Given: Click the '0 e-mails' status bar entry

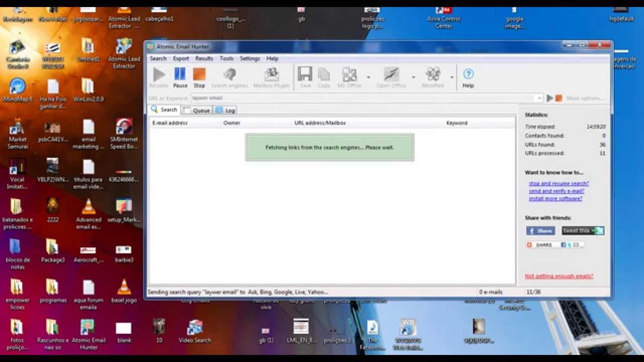Looking at the screenshot, I should (x=491, y=292).
